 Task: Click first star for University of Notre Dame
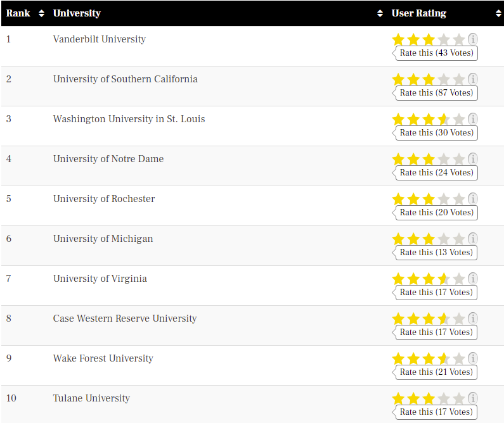(398, 159)
